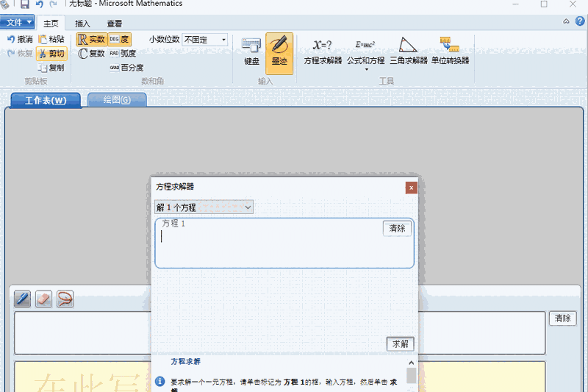588x392 pixels.
Task: Select the eraser tool in the ink toolbar
Action: pyautogui.click(x=44, y=299)
